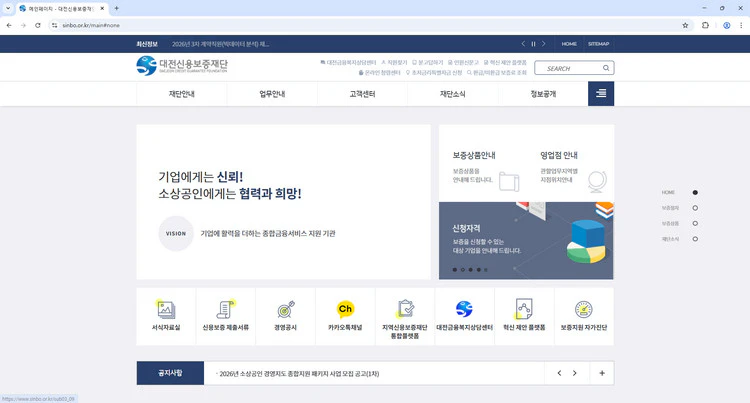Select the second 신청자격 banner slide dot
This screenshot has height=403, width=750.
tap(463, 270)
